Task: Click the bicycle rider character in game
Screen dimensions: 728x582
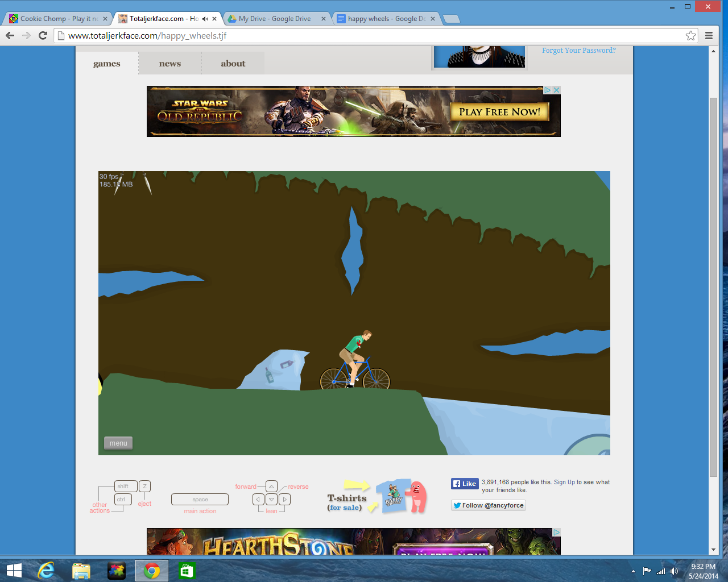Action: (355, 360)
